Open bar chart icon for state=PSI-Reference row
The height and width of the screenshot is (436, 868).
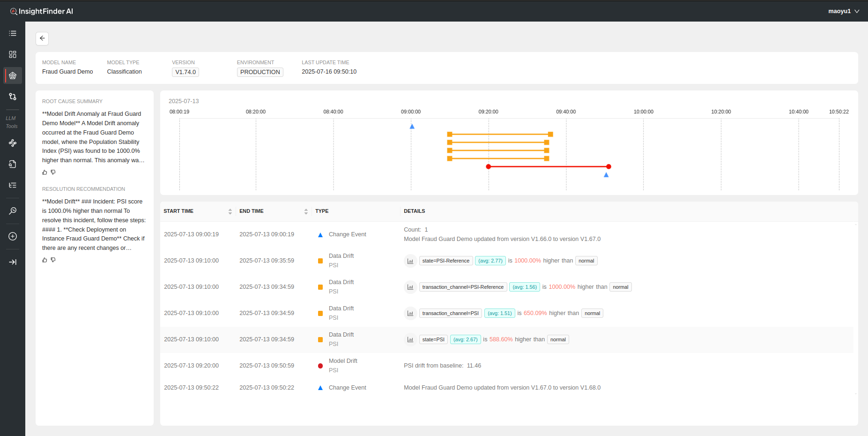410,261
